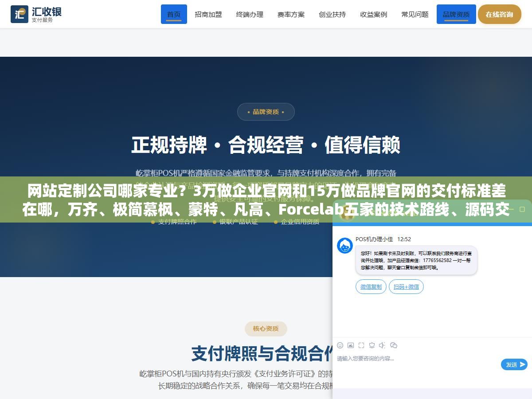
Task: Click the 正规持牌·合规经营·值得信赖 headline
Action: 266,145
